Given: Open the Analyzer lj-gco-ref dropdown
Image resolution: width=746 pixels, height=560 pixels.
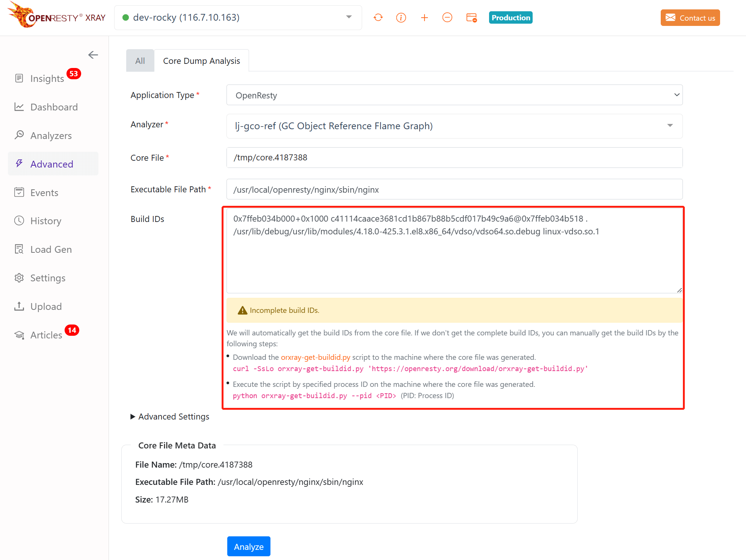Looking at the screenshot, I should click(454, 126).
